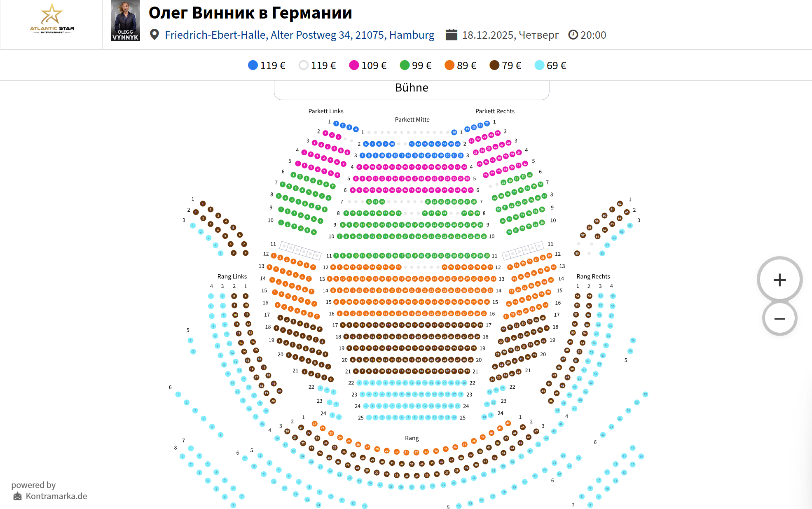Click the calendar icon beside the date

[x=451, y=35]
